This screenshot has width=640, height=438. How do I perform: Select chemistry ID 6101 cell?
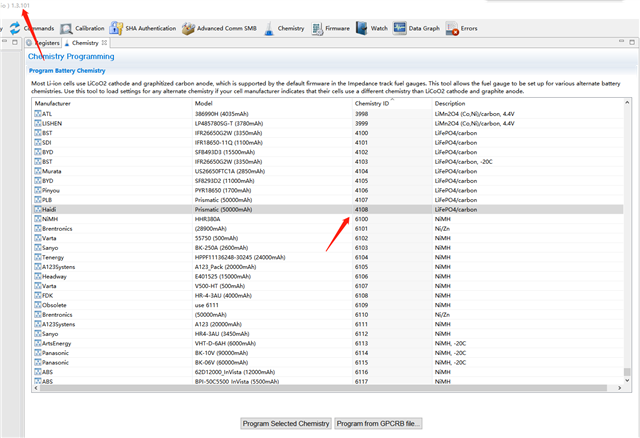pyautogui.click(x=361, y=229)
